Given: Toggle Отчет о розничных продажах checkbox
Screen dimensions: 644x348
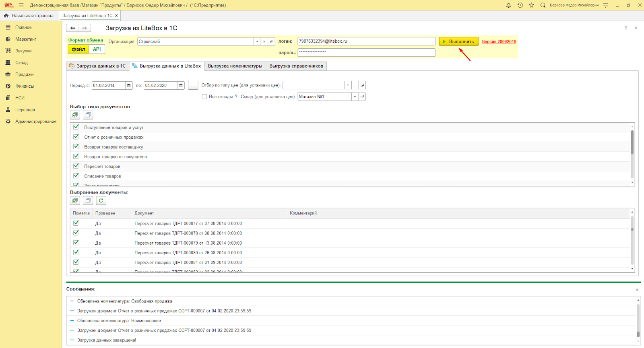Looking at the screenshot, I should click(76, 137).
